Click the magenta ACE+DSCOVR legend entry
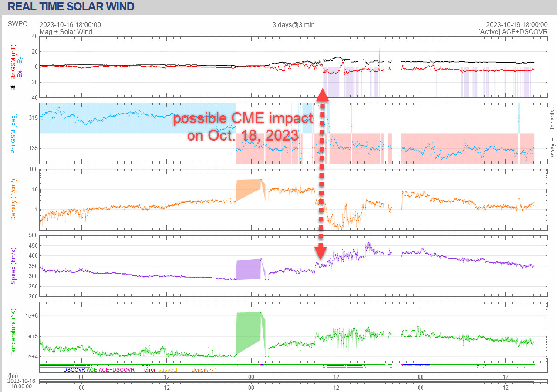The width and height of the screenshot is (557, 392). tap(117, 370)
